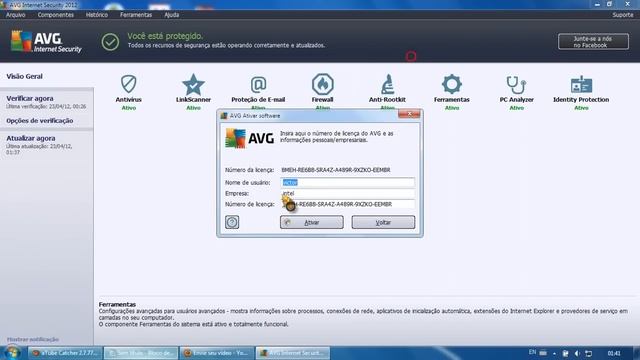This screenshot has height=360, width=640.
Task: Click the volume icon in system tray
Action: (577, 353)
